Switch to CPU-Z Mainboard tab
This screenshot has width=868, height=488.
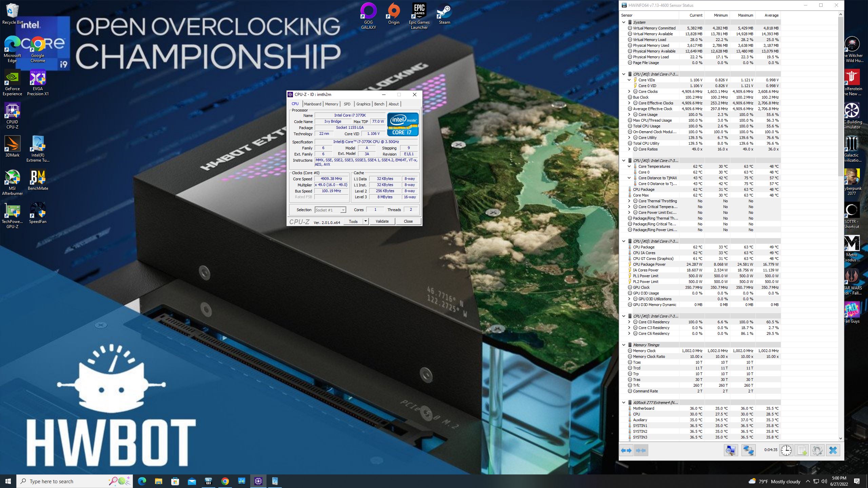pos(312,104)
